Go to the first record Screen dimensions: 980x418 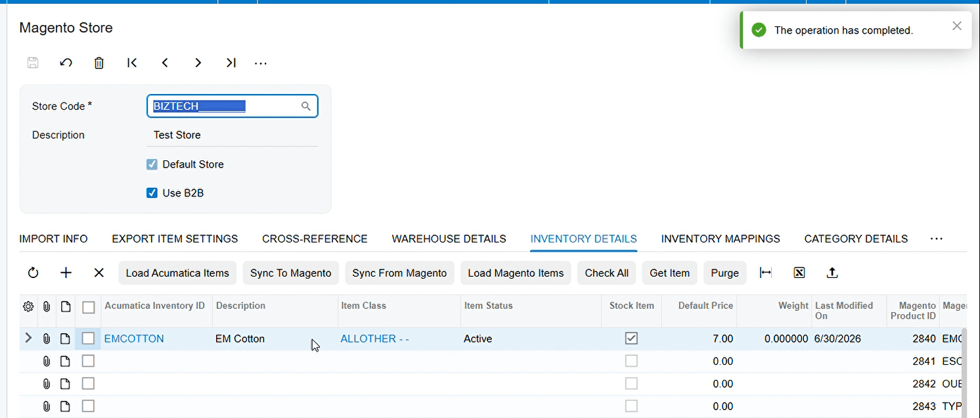pos(132,63)
